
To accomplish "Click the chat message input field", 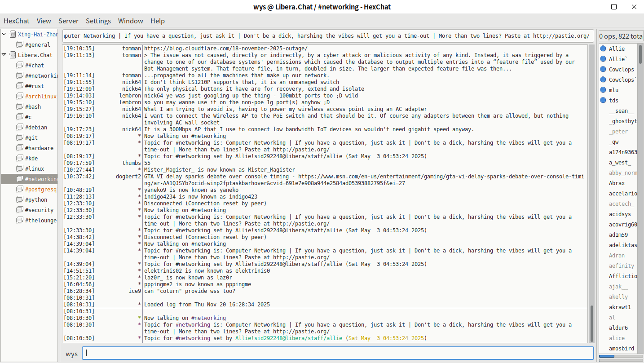I will point(337,353).
